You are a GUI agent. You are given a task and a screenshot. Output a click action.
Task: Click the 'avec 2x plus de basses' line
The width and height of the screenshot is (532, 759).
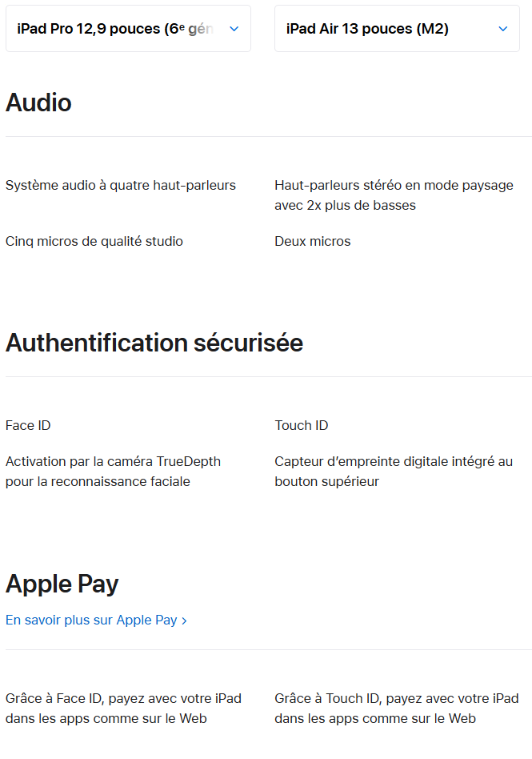tap(345, 205)
